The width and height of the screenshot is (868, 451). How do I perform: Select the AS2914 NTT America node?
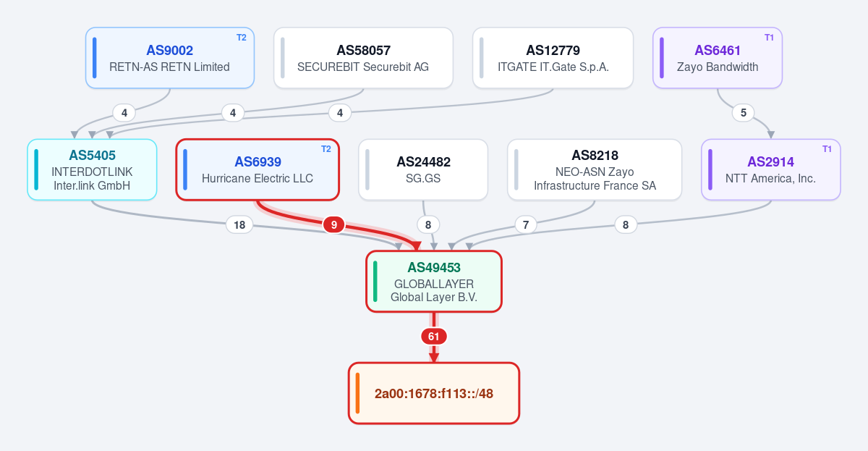[x=771, y=169]
